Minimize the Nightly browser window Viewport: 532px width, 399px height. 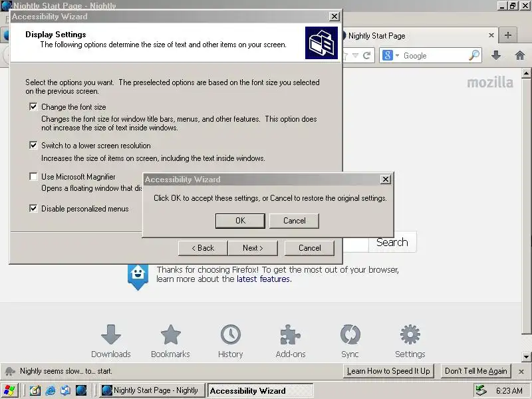(503, 5)
